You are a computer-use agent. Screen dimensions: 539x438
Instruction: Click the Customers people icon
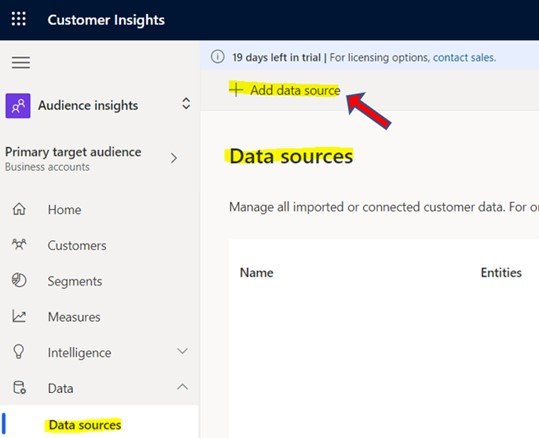click(19, 244)
